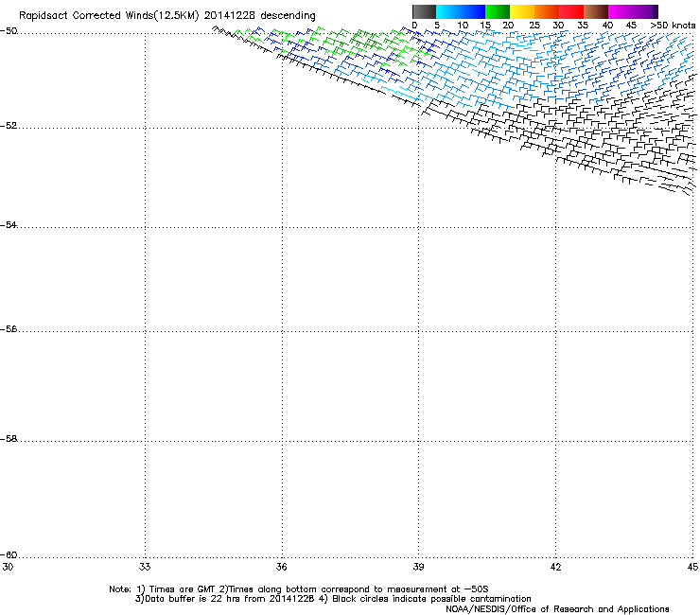
Task: Click the 'Note: 1) Times are GMT' text
Action: click(x=163, y=589)
